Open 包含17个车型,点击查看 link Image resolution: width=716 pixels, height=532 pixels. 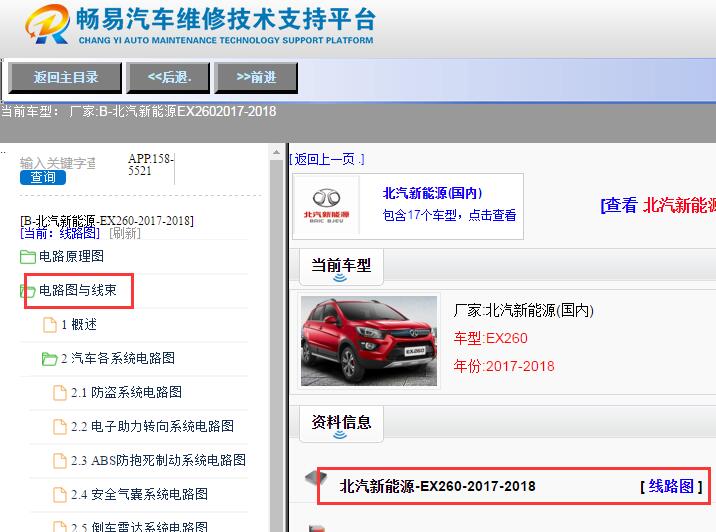click(x=449, y=215)
